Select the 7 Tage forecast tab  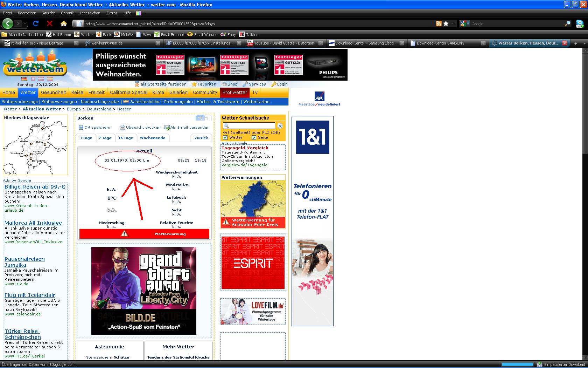[105, 138]
